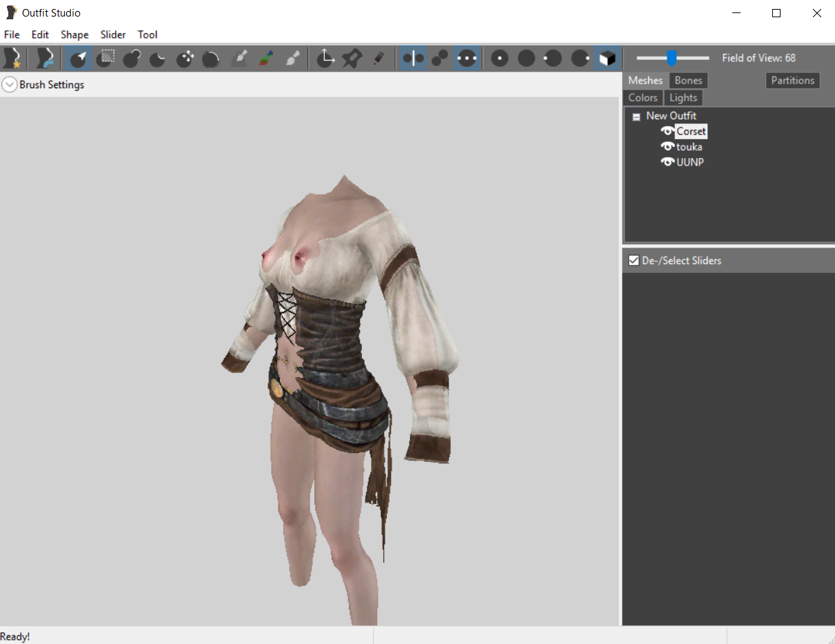Switch to the Bones tab
Screen dimensions: 835x644
pyautogui.click(x=687, y=81)
